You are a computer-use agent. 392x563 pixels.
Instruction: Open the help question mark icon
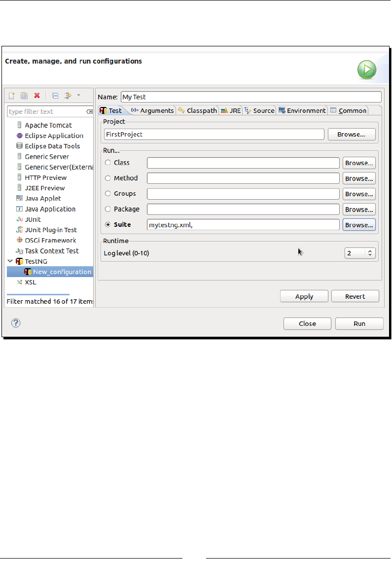[16, 323]
